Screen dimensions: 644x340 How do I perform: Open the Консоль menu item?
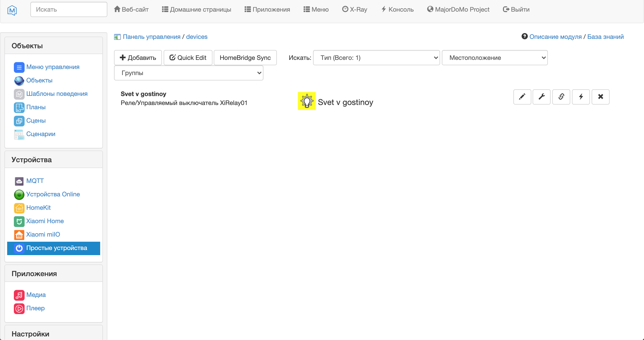(x=397, y=9)
